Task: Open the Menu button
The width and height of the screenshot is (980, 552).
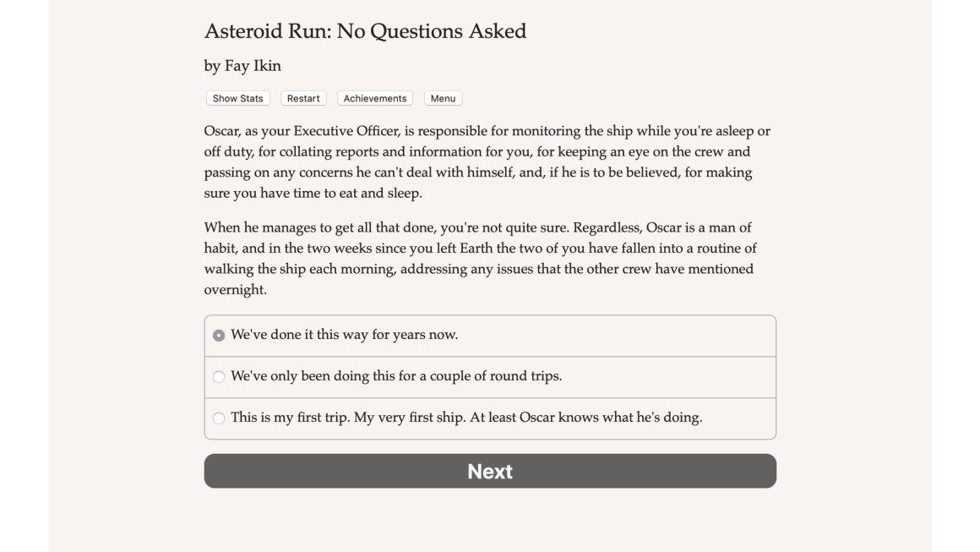Action: (x=444, y=98)
